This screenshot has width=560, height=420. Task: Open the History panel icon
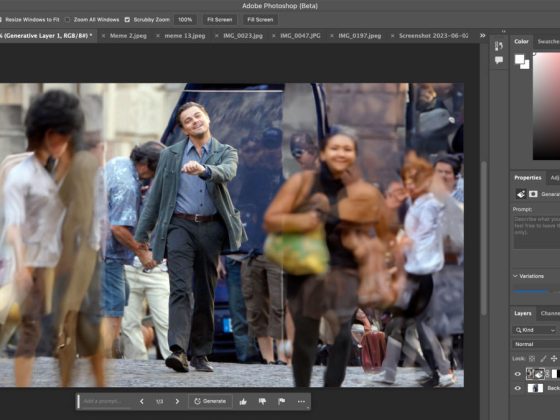499,46
